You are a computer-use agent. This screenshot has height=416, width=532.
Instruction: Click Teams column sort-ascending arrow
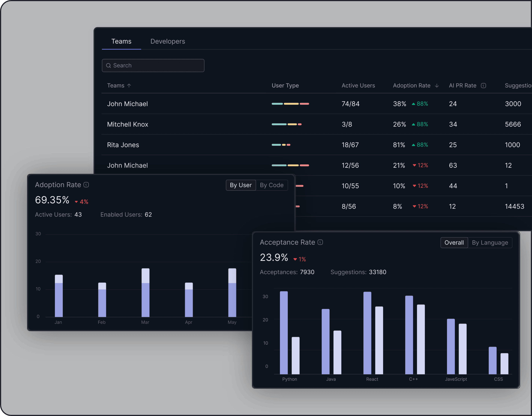pos(129,85)
